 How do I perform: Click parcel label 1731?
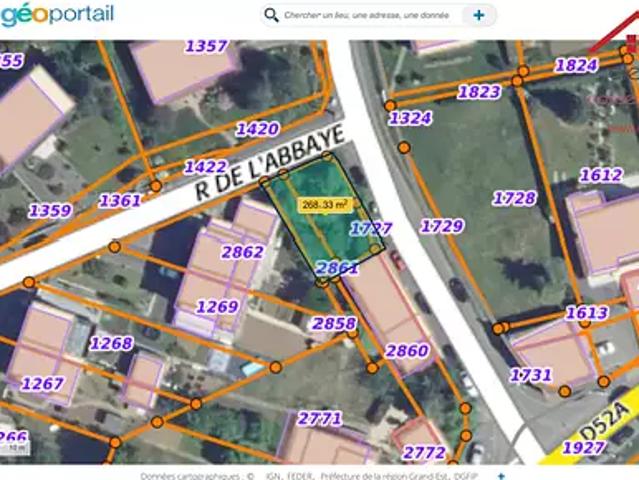tap(530, 375)
